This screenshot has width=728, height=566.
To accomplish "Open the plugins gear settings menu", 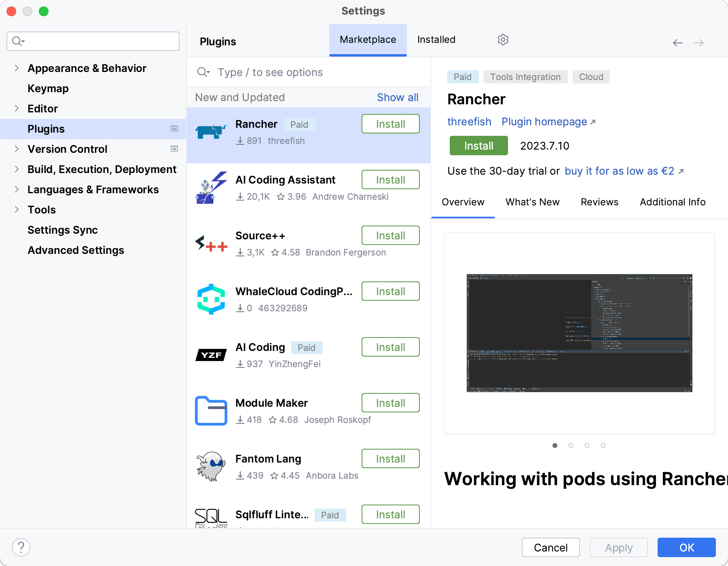I will pyautogui.click(x=503, y=40).
